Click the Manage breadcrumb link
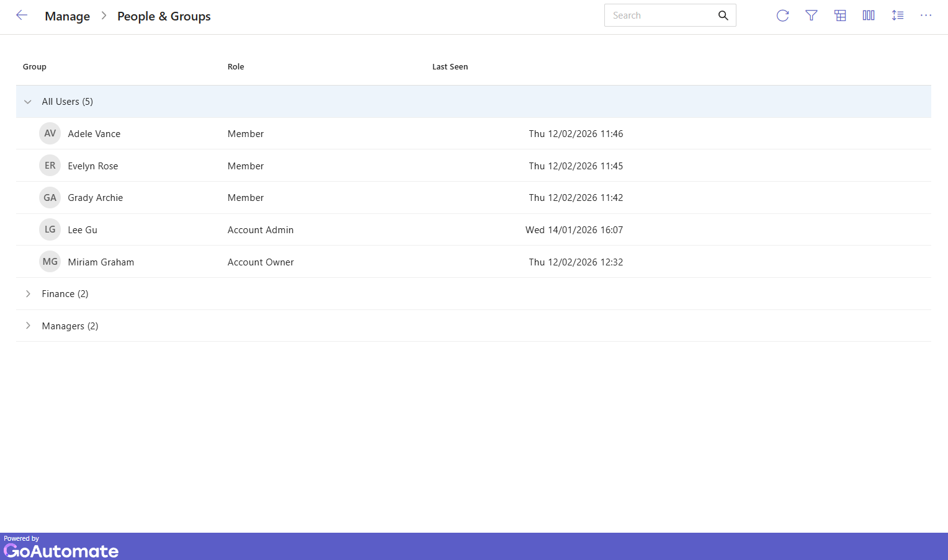 [67, 16]
